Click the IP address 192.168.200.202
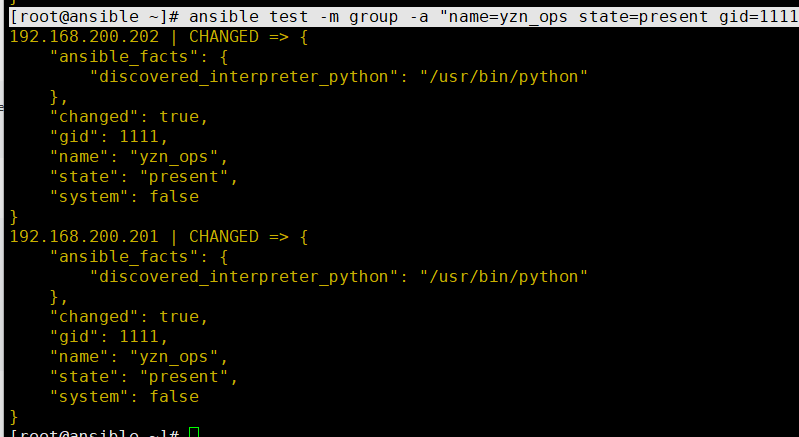799x437 pixels. pyautogui.click(x=85, y=37)
